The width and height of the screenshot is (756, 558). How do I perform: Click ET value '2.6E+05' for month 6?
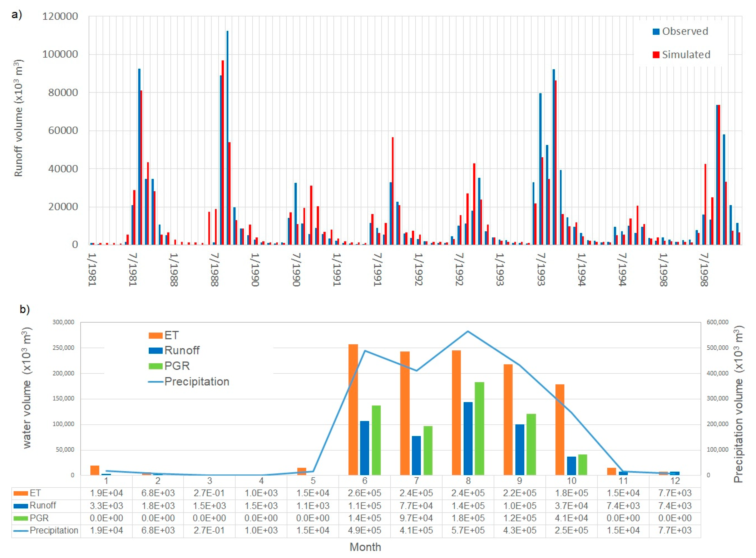tap(364, 493)
